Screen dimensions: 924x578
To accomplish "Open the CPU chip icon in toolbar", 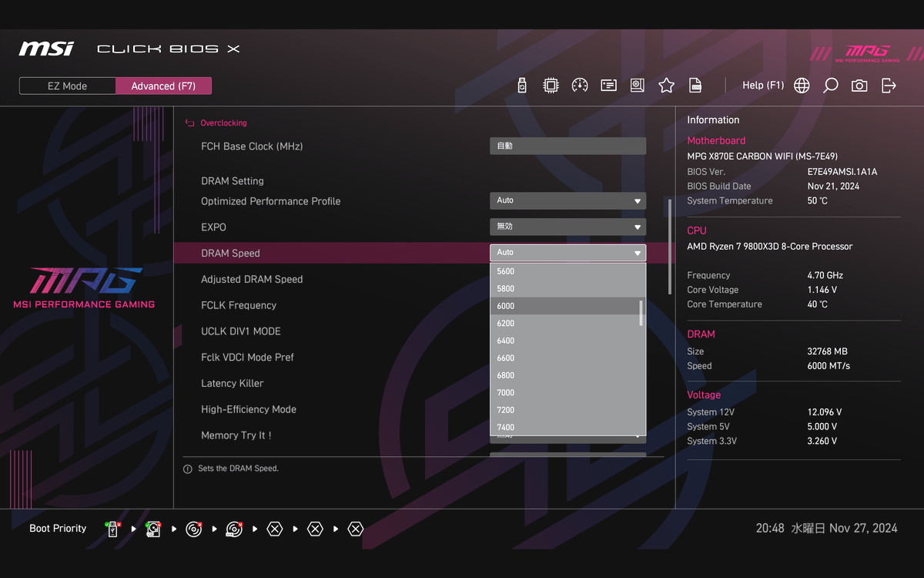I will click(551, 86).
